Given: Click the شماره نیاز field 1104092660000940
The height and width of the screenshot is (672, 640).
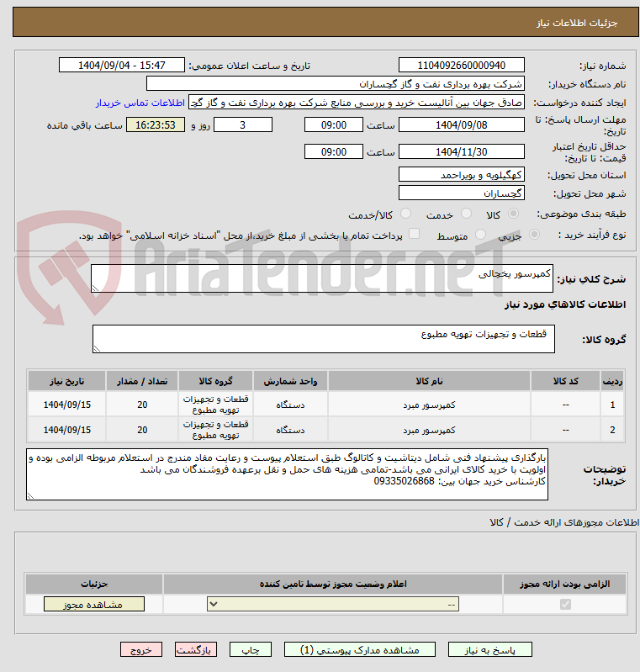Looking at the screenshot, I should point(461,65).
